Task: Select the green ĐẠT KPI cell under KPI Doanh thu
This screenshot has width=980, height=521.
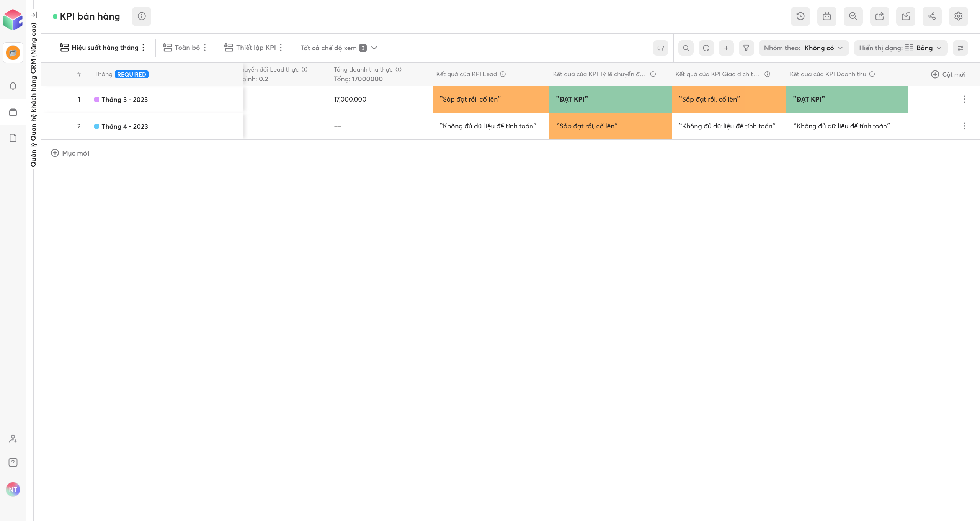Action: coord(847,99)
